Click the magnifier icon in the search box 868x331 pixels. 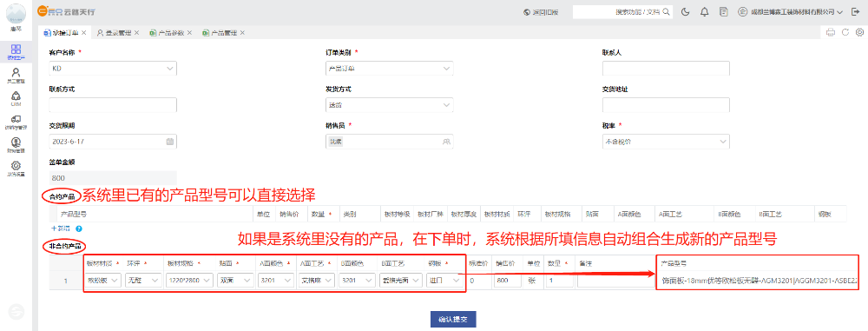click(667, 11)
